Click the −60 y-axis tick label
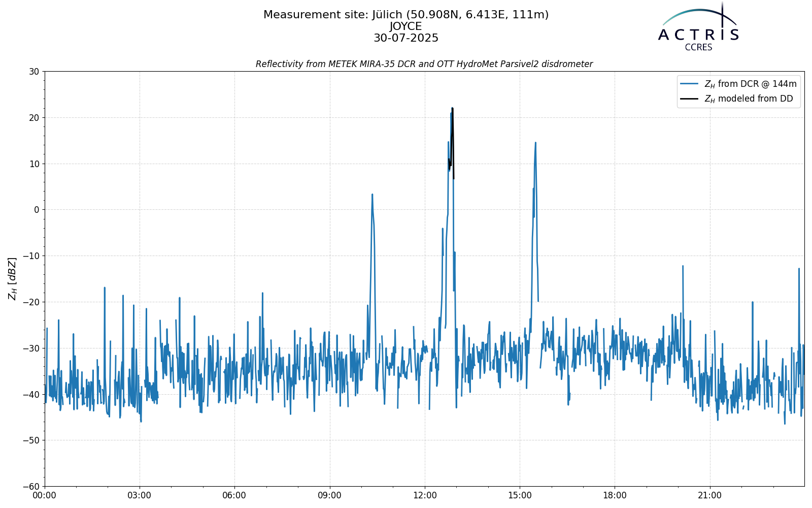This screenshot has width=812, height=508. [30, 487]
